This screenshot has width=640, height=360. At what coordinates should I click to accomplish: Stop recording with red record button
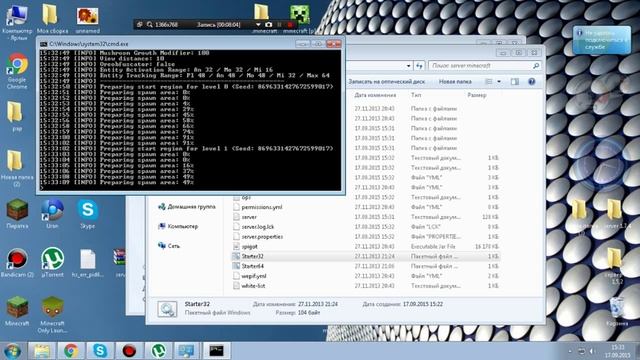point(290,24)
